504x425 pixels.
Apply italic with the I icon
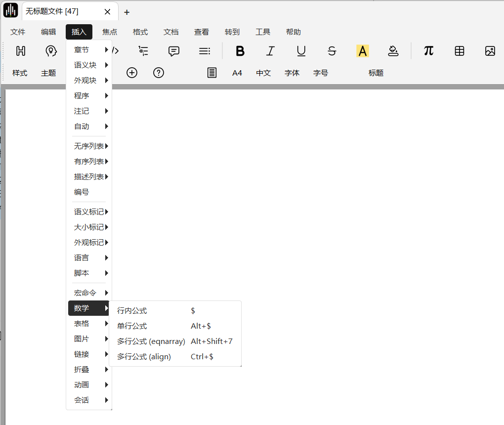point(270,51)
